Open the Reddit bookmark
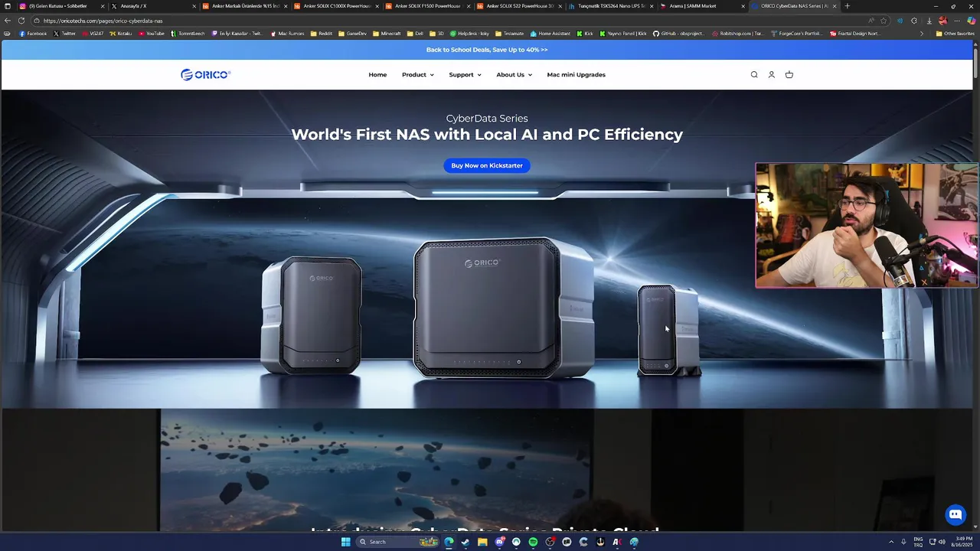Image resolution: width=980 pixels, height=551 pixels. [x=322, y=34]
